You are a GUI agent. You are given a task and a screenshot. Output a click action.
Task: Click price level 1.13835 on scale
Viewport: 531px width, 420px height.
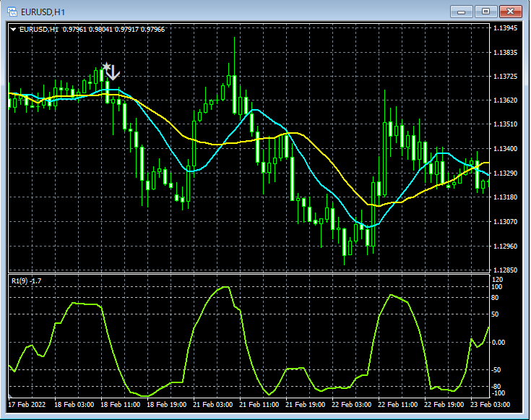point(505,53)
